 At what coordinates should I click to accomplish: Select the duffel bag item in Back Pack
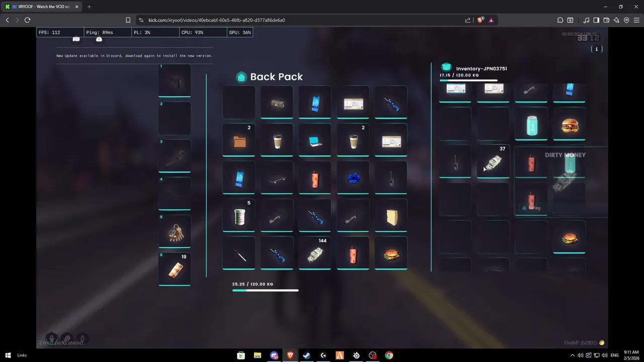tap(277, 103)
